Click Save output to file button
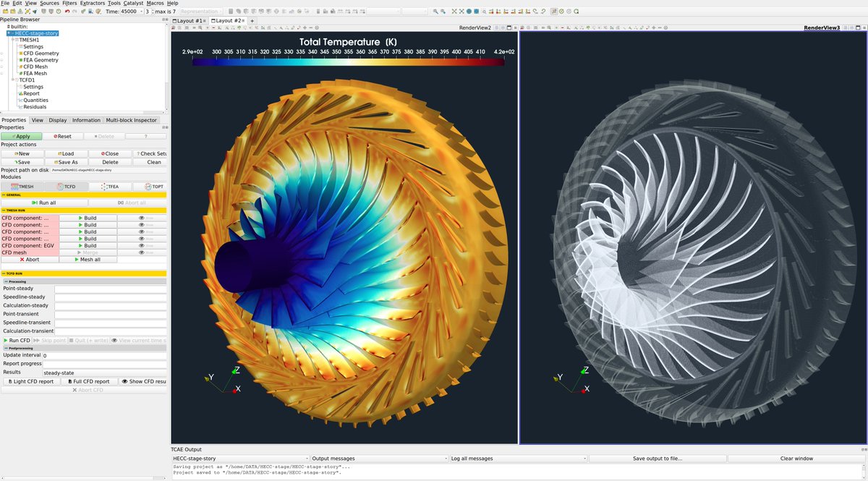Screen dimensions: 868x481 (x=658, y=459)
